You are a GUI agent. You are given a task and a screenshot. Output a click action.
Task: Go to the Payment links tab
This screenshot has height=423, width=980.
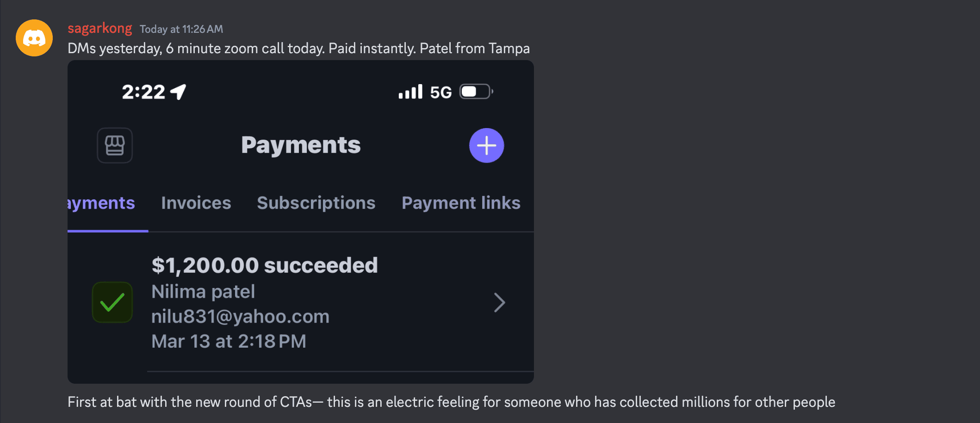tap(461, 203)
